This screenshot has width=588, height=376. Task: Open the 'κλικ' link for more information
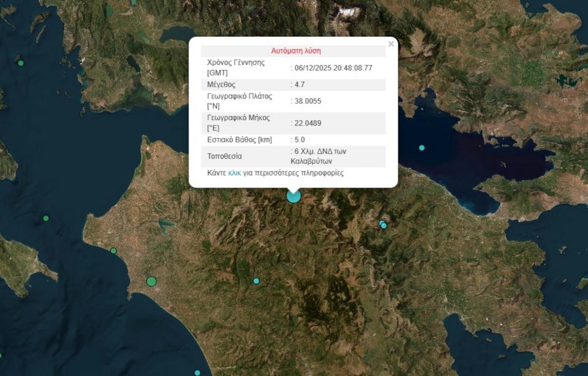click(x=234, y=173)
